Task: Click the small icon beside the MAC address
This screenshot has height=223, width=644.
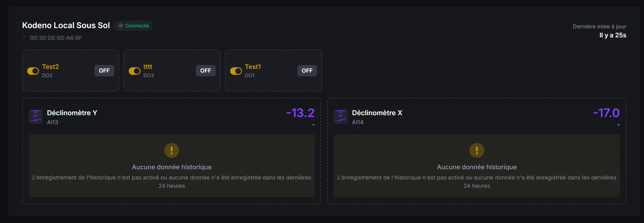Action: pyautogui.click(x=24, y=37)
